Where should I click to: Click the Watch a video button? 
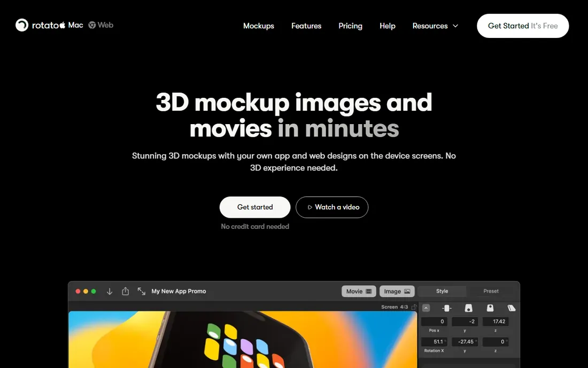332,207
